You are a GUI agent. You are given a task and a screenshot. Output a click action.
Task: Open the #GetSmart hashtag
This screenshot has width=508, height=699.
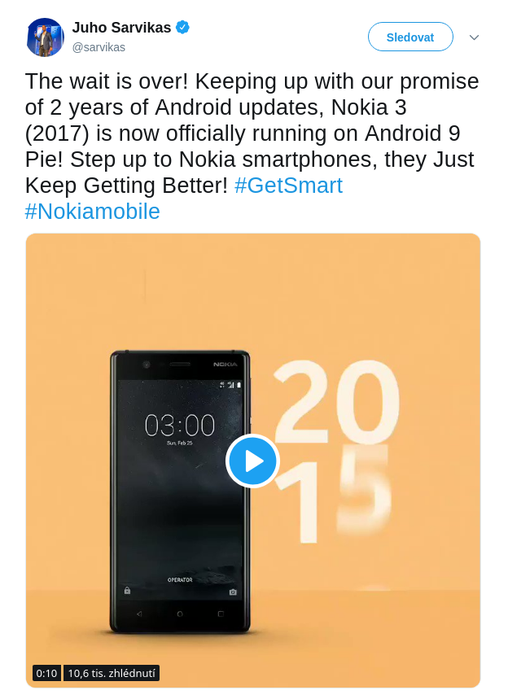coord(288,185)
